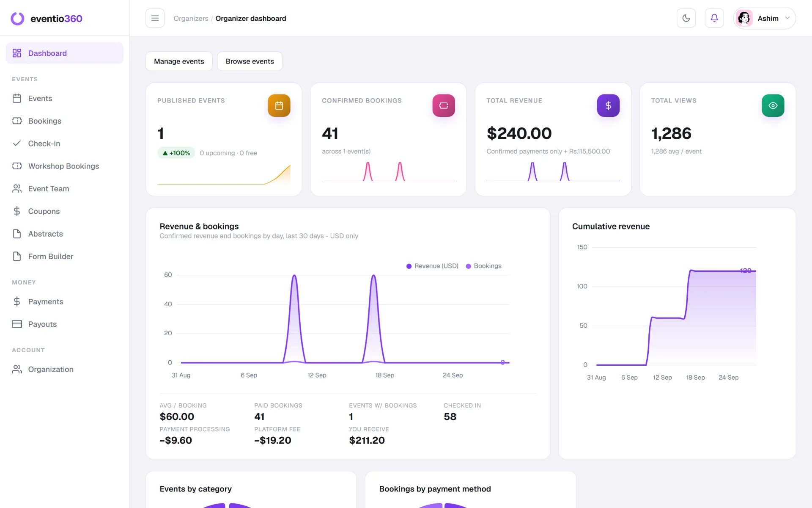Click the 1,286 total views value

pyautogui.click(x=671, y=133)
